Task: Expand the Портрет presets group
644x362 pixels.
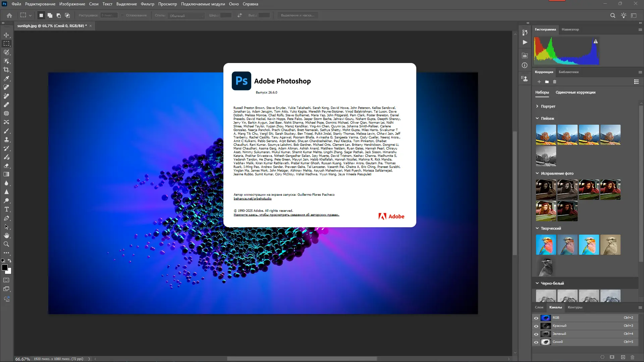Action: (537, 106)
